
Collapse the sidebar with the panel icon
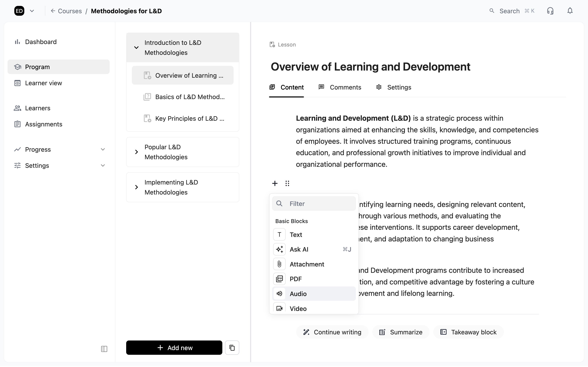(104, 349)
